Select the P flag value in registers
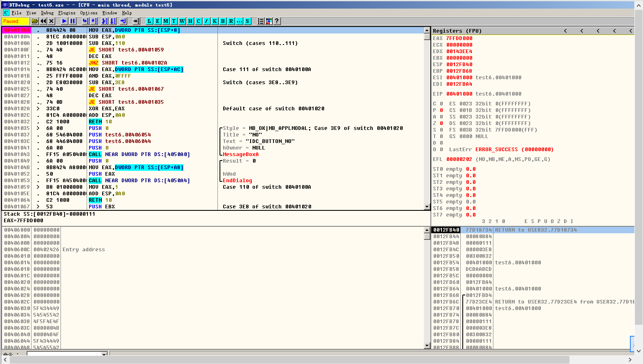643x364 pixels. coord(441,110)
